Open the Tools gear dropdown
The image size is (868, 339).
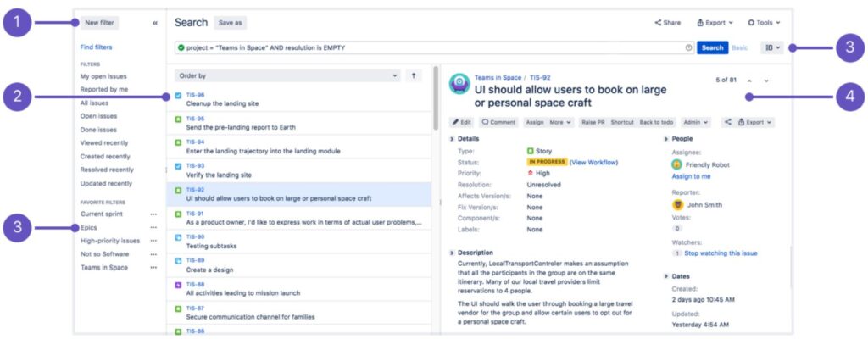tap(764, 23)
